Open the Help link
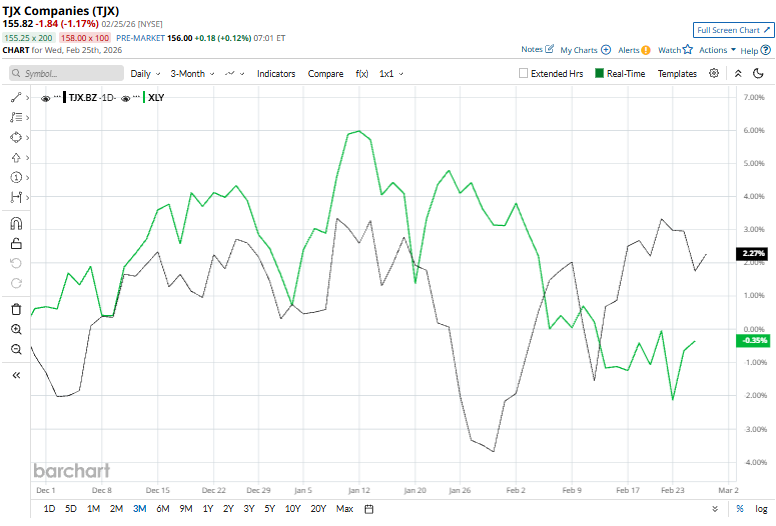The image size is (776, 526). pos(755,50)
